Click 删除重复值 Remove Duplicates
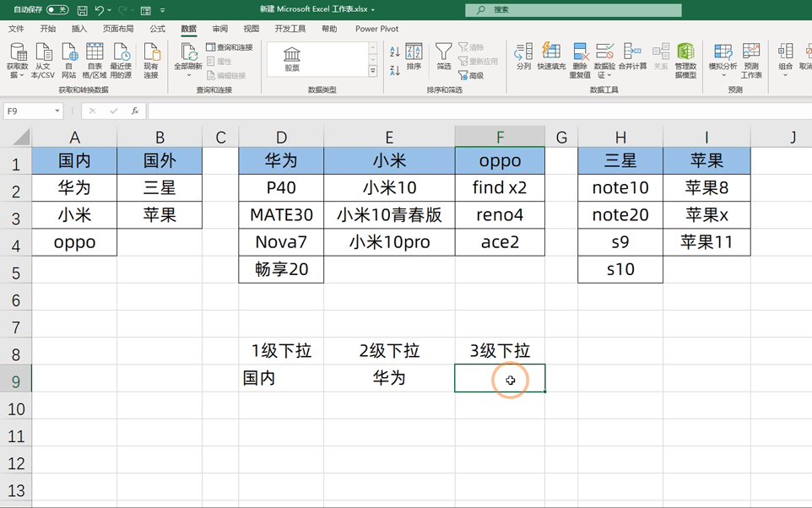This screenshot has height=508, width=812. [x=580, y=61]
